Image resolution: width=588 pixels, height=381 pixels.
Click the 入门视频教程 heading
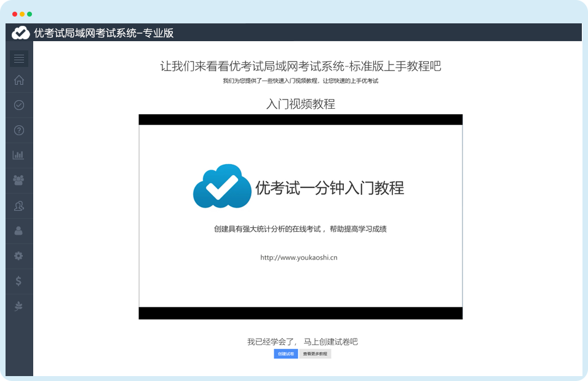[x=300, y=104]
